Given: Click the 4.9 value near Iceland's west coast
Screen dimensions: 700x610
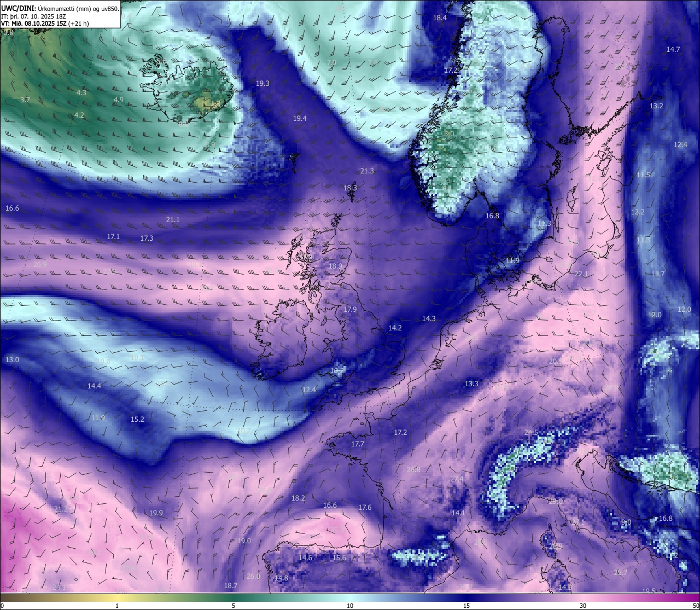Looking at the screenshot, I should point(118,100).
